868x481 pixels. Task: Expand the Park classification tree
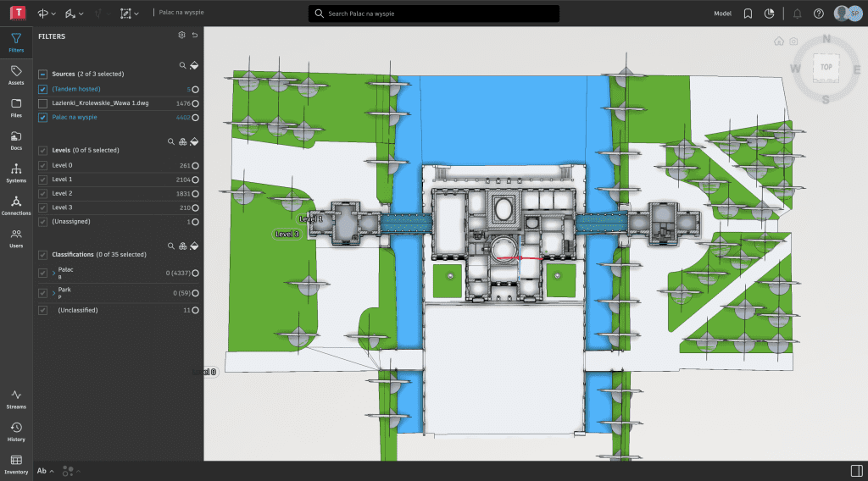pos(53,293)
